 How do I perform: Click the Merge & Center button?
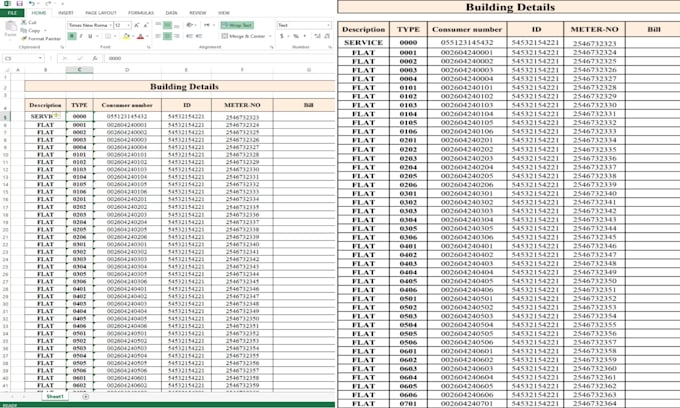coord(243,36)
